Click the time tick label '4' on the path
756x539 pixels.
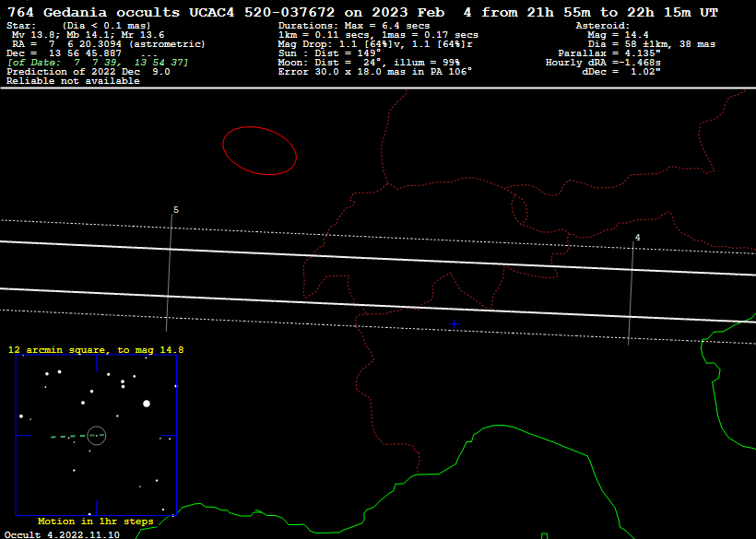[x=637, y=238]
